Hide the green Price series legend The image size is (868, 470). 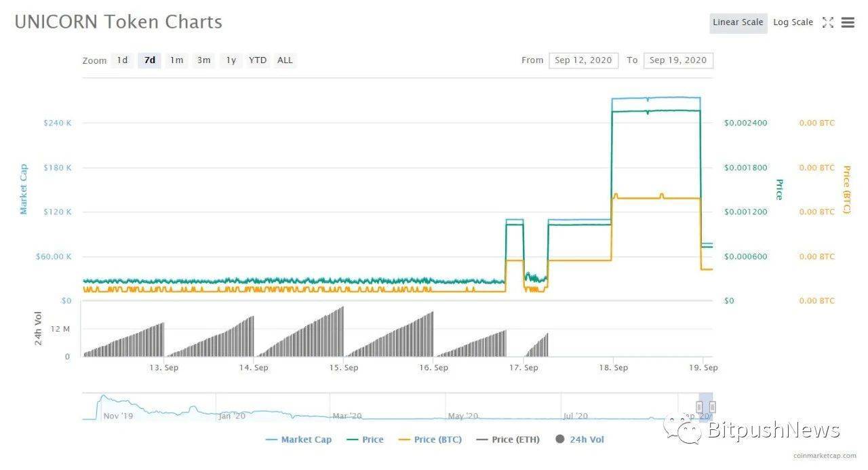click(363, 439)
